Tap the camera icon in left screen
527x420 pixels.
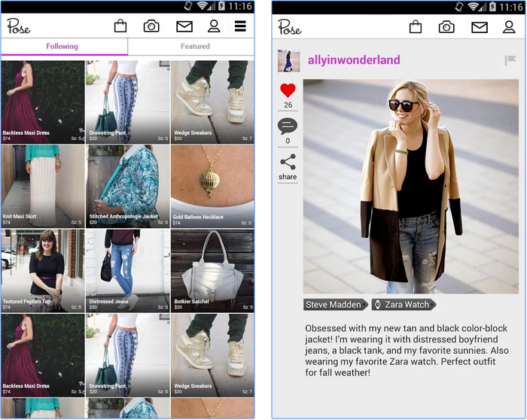coord(151,26)
